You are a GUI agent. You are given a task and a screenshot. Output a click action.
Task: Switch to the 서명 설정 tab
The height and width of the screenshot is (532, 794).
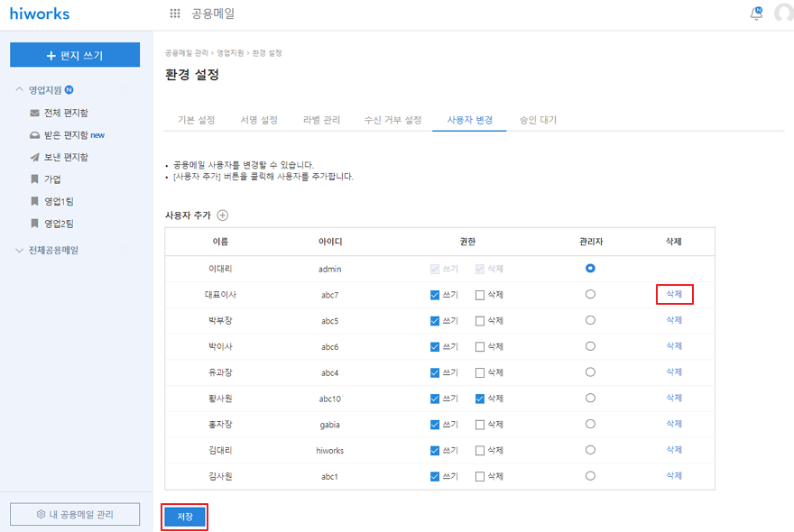(258, 120)
